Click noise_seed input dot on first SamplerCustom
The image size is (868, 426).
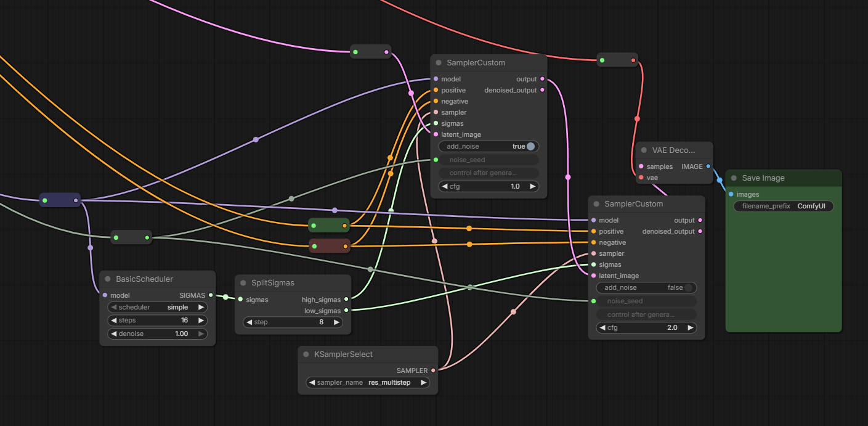pos(436,160)
